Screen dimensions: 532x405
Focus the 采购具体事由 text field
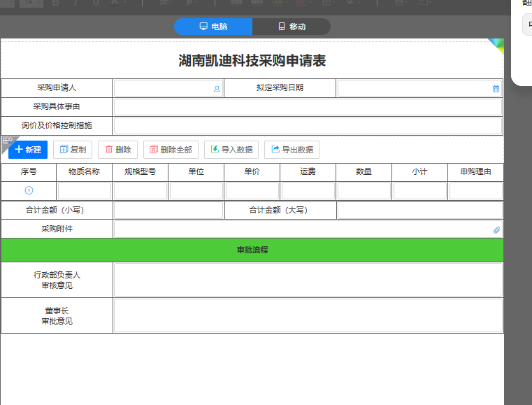308,107
